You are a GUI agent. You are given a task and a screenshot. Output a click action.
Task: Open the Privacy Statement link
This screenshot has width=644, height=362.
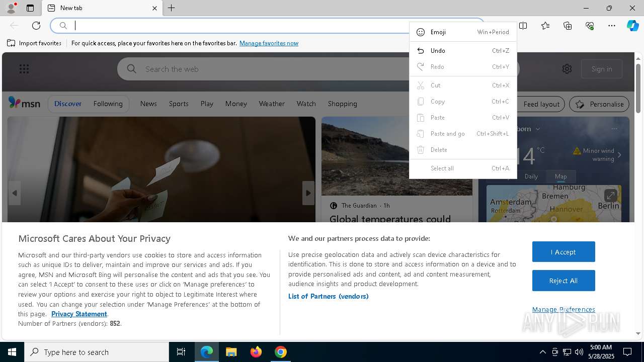79,314
